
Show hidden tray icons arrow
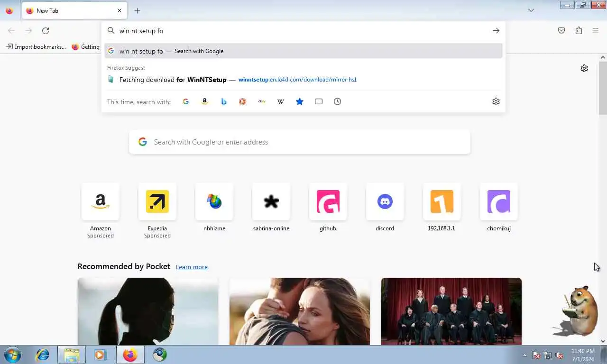pos(524,355)
